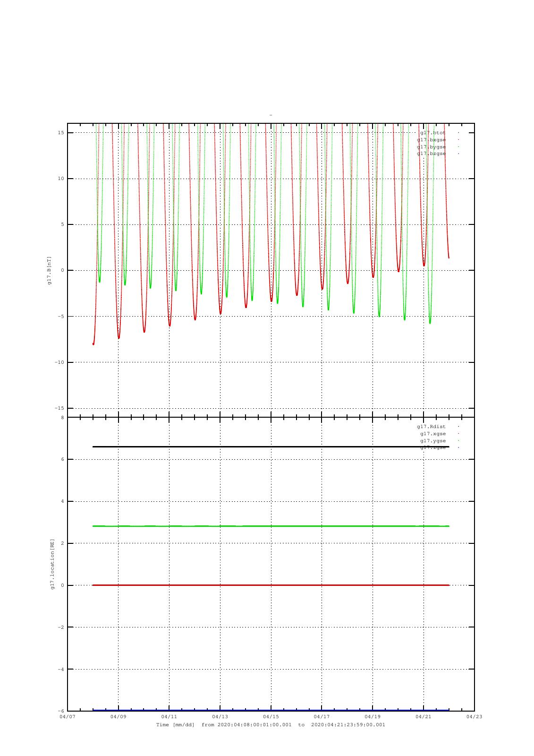This screenshot has width=534, height=756.
Task: Select the 04/07 date tick label
Action: point(68,717)
